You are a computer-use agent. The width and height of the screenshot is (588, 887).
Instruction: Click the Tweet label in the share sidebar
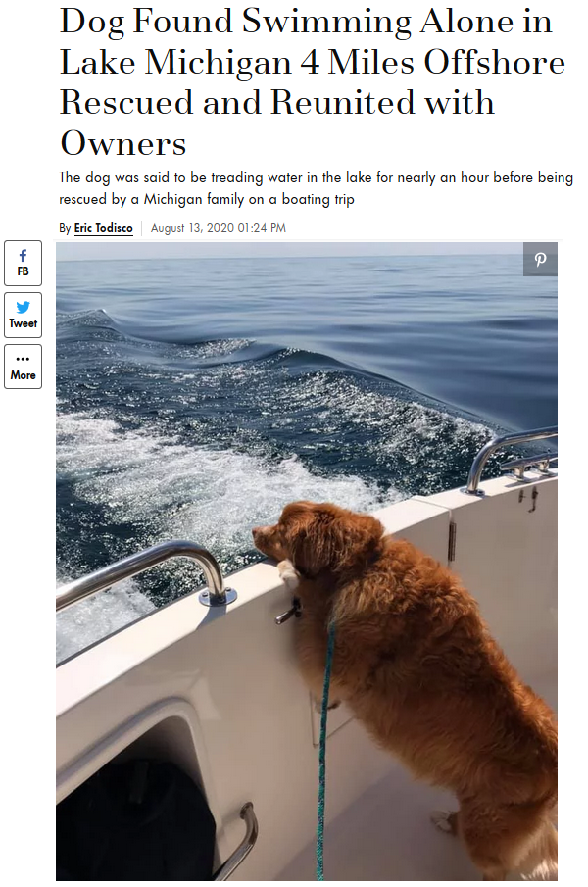click(x=23, y=323)
